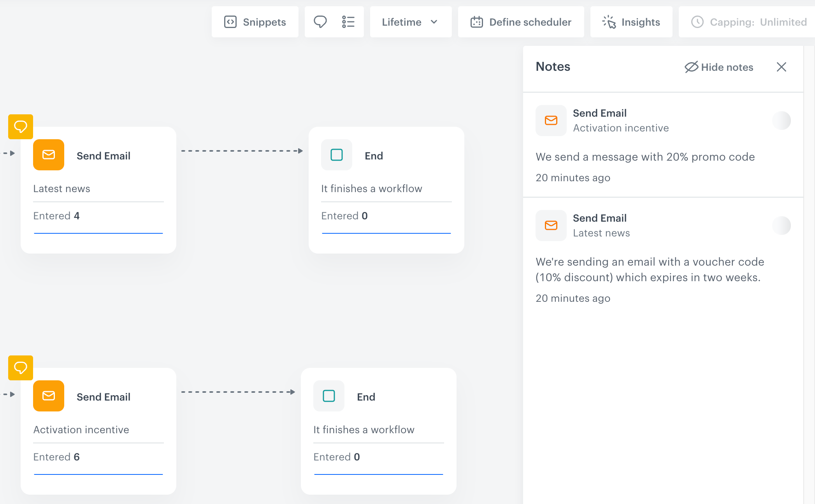Open the yellow comment badge above Latest news node
The image size is (815, 504).
click(20, 126)
